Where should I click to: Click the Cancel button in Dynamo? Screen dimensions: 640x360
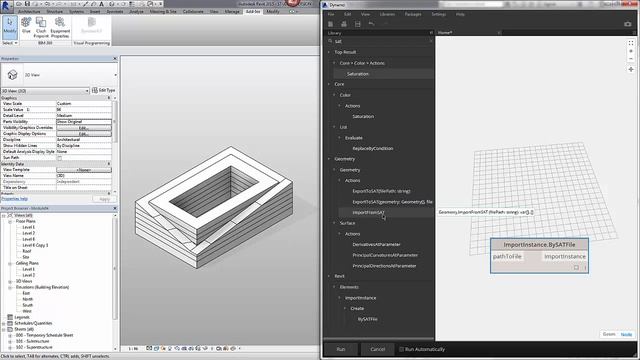(378, 349)
